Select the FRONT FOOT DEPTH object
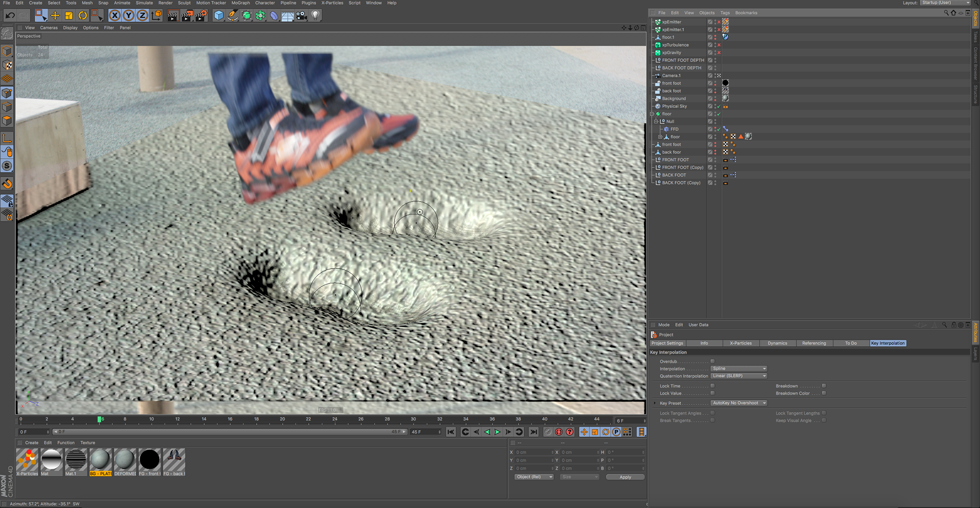 tap(683, 60)
